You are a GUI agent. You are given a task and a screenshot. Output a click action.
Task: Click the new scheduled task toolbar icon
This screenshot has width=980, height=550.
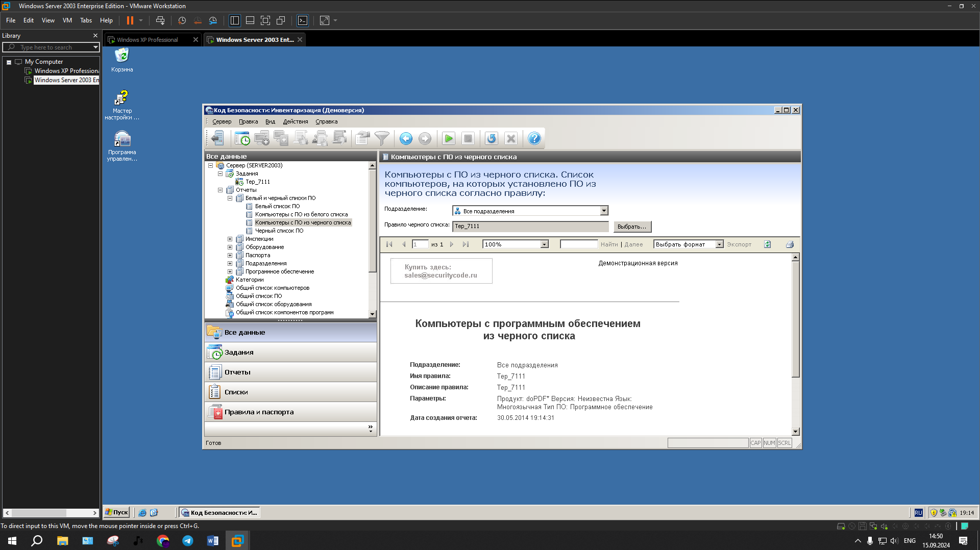pos(242,138)
